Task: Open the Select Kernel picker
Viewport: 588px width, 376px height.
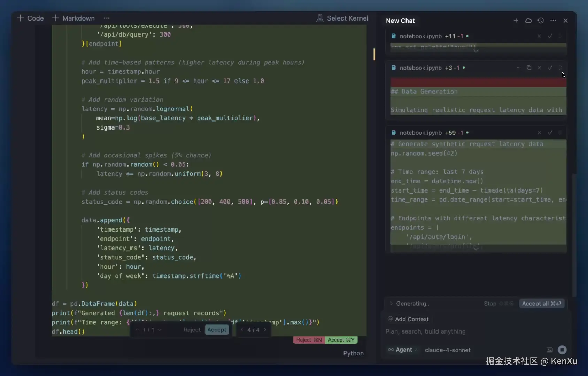Action: (x=342, y=18)
